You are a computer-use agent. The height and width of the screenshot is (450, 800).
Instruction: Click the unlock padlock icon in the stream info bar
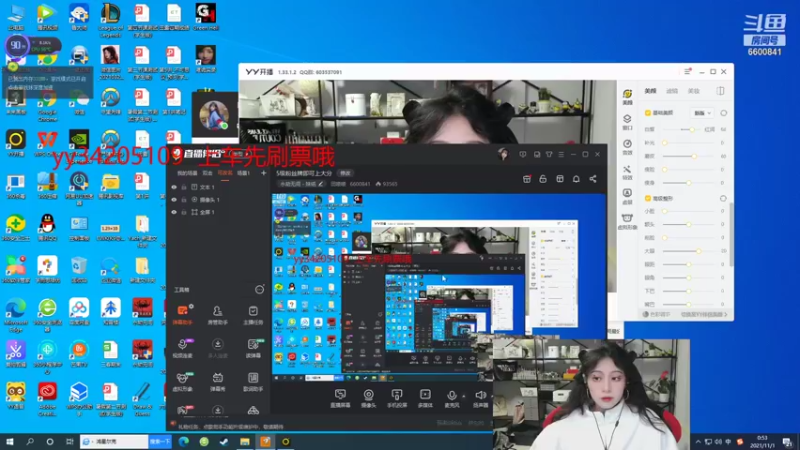coord(543,179)
